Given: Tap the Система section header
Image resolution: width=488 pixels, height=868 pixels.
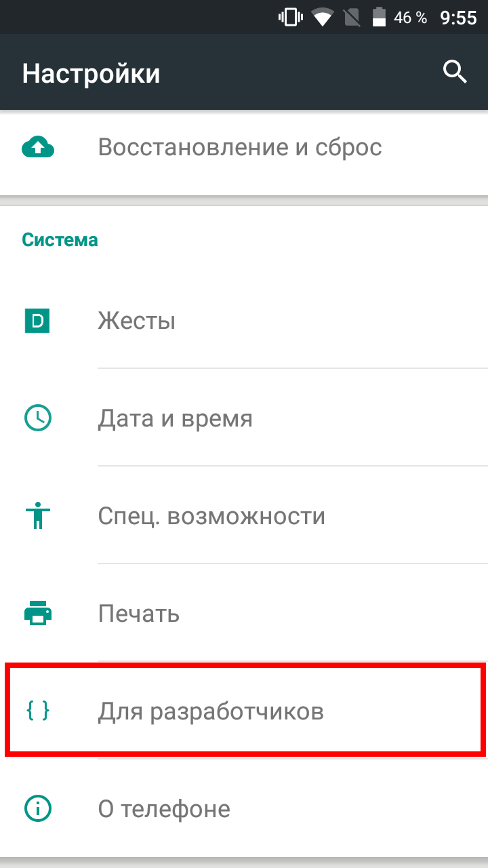Looking at the screenshot, I should [x=60, y=240].
